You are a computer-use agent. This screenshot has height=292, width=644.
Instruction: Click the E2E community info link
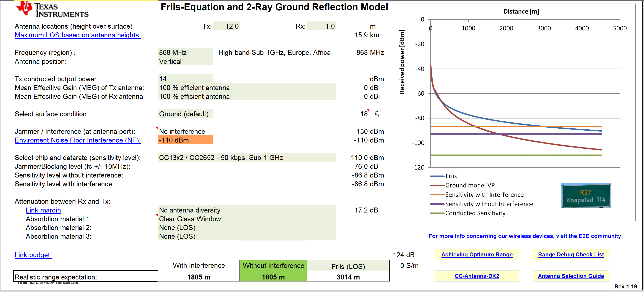click(x=524, y=236)
